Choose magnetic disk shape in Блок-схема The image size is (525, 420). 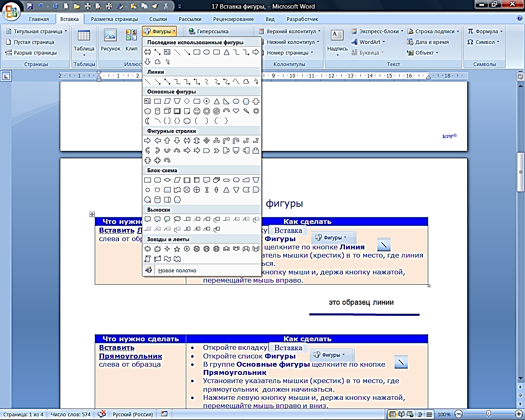157,200
